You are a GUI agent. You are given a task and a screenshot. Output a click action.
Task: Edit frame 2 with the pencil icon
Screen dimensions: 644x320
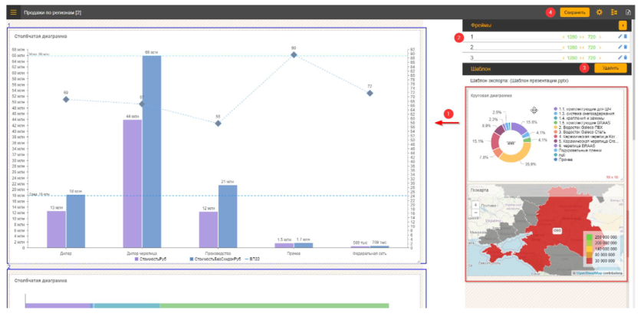[x=619, y=48]
